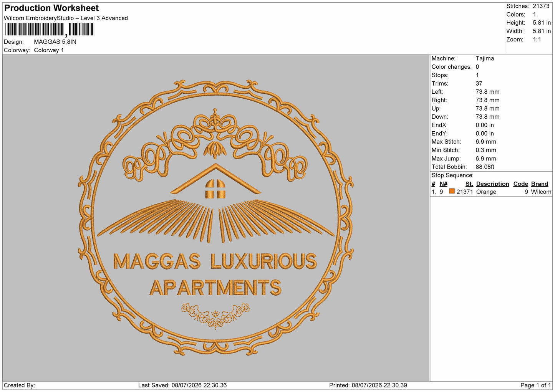This screenshot has width=555, height=392.
Task: Click the Production Worksheet title
Action: click(51, 8)
